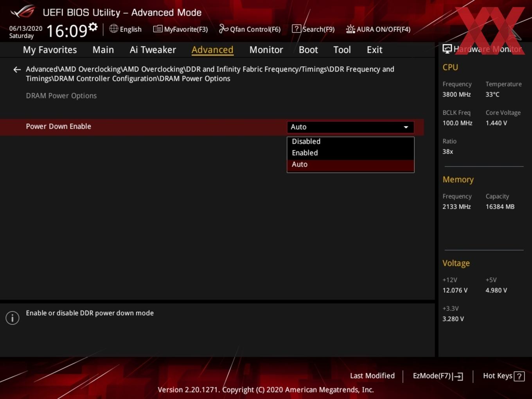Click the +12V value 12.076 V
This screenshot has width=532, height=399.
click(455, 290)
